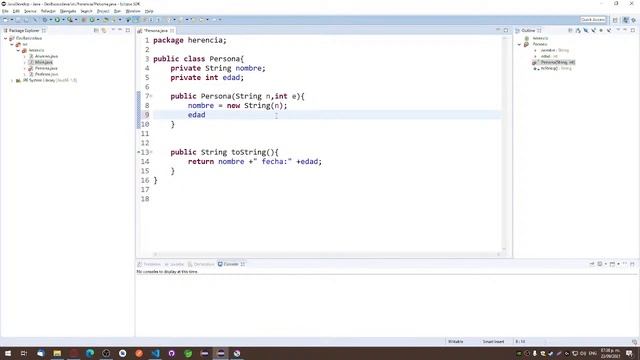
Task: Click the Open Perspective icon
Action: (616, 20)
